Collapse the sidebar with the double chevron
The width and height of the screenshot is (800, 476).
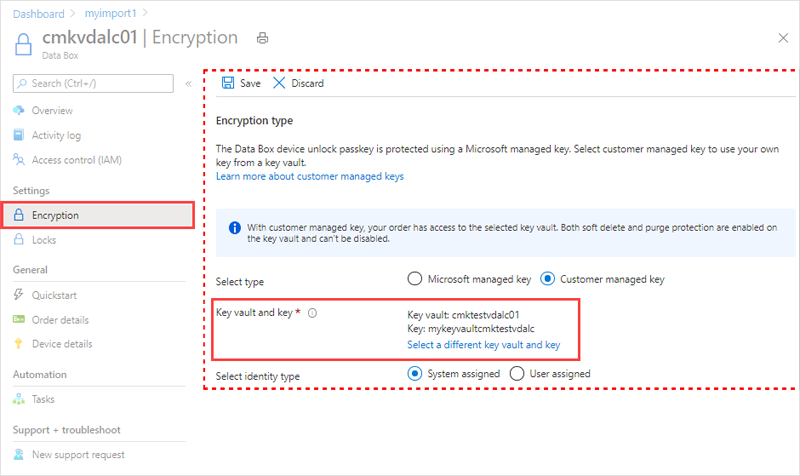[189, 83]
